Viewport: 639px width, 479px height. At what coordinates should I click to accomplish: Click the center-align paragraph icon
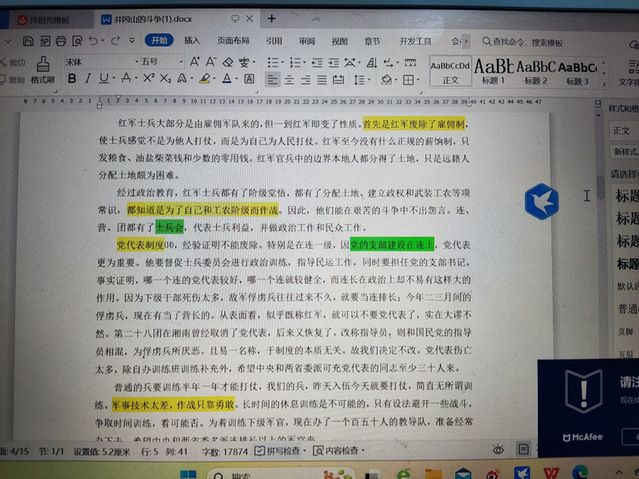(290, 79)
